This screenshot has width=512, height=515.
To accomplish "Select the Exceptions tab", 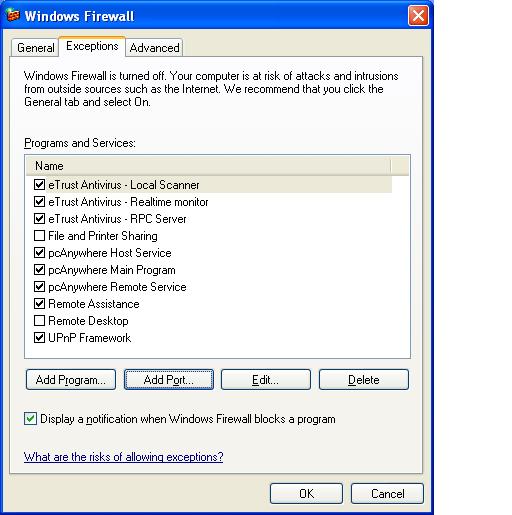I will [x=92, y=46].
